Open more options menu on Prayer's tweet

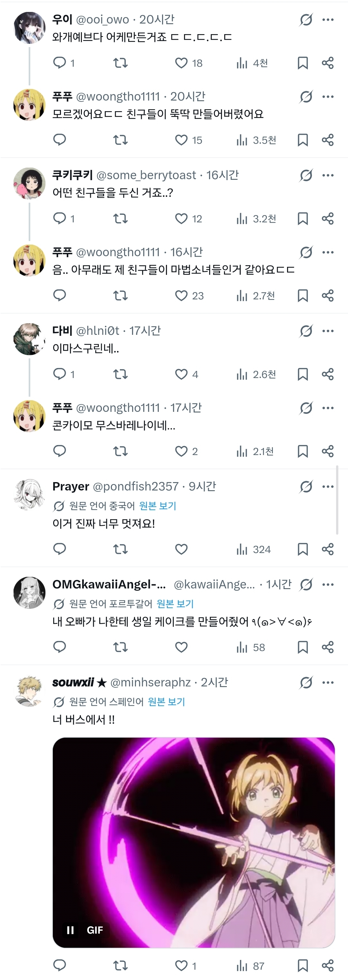pyautogui.click(x=328, y=486)
